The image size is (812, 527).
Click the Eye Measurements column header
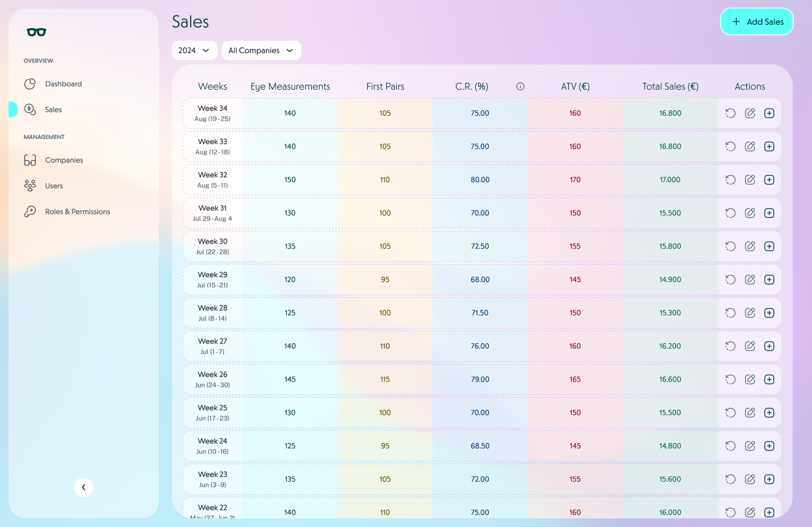tap(291, 86)
